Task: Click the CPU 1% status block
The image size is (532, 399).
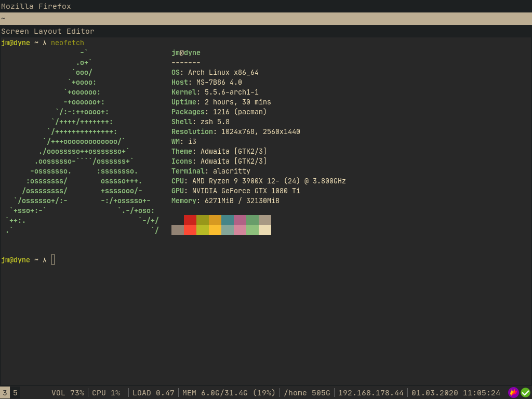Action: (106, 393)
